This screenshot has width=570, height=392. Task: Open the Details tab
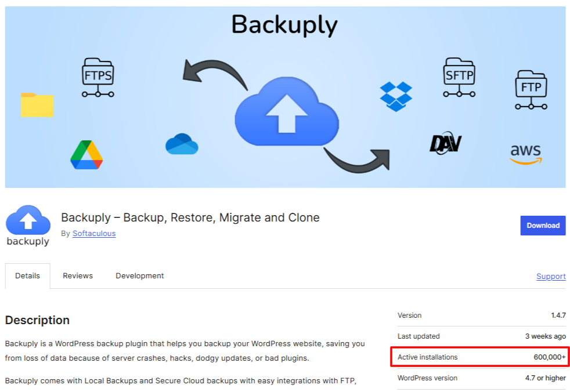coord(28,276)
